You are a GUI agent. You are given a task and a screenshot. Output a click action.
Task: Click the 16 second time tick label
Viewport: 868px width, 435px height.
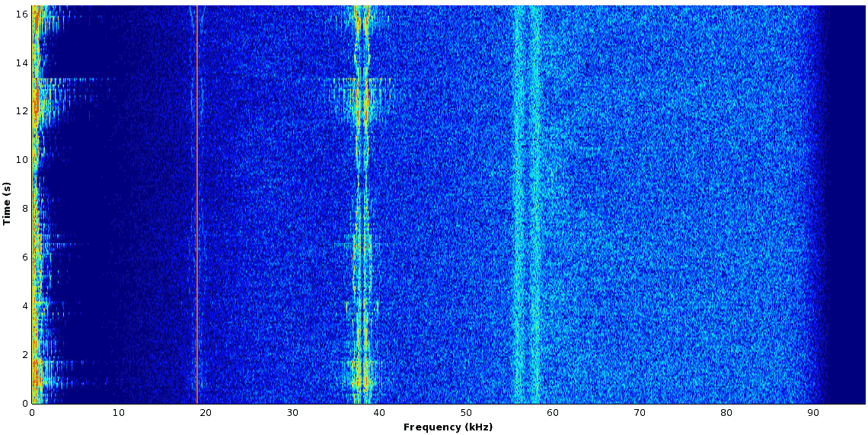pyautogui.click(x=23, y=14)
